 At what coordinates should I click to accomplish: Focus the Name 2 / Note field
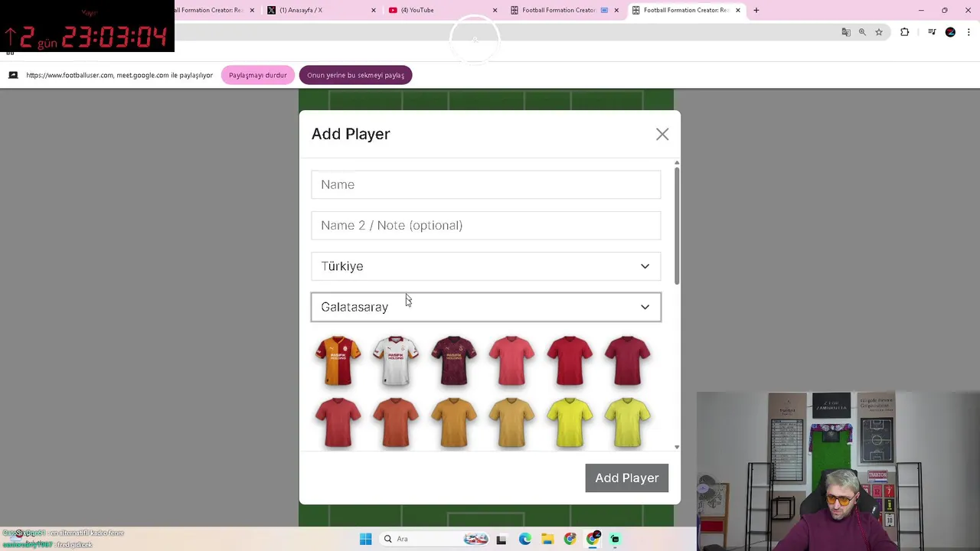click(485, 225)
